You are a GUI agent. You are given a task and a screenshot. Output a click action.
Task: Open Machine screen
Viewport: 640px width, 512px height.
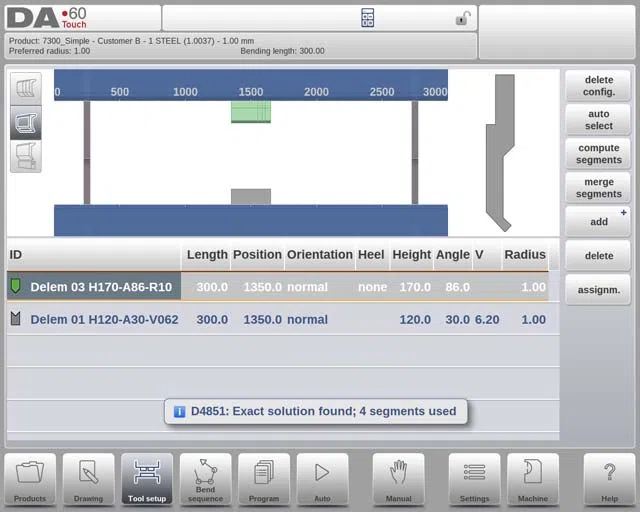[x=533, y=479]
